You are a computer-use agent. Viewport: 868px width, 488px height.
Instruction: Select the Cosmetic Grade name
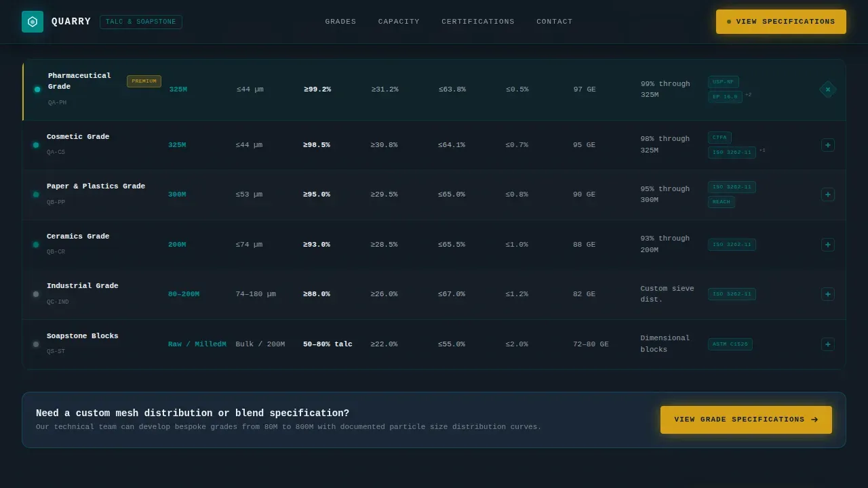[x=78, y=137]
